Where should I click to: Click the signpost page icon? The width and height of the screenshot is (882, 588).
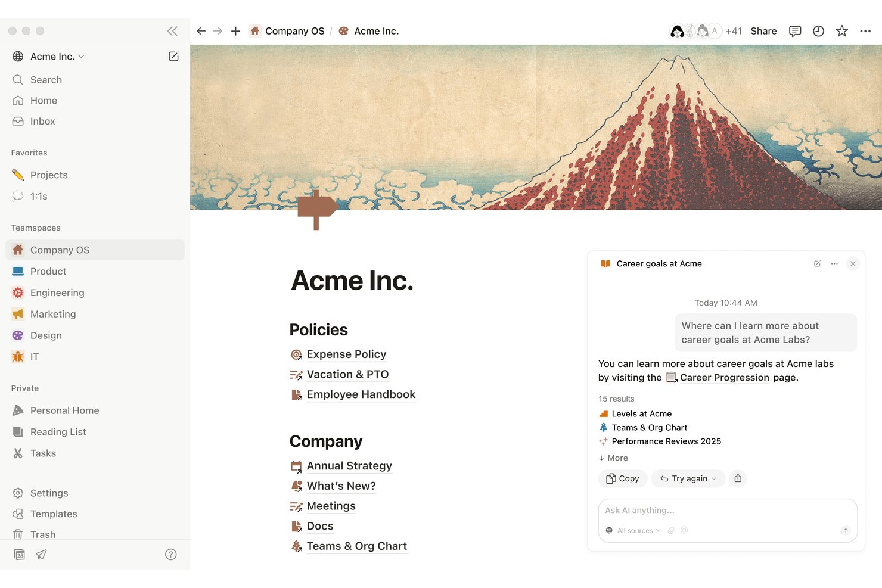click(x=317, y=210)
